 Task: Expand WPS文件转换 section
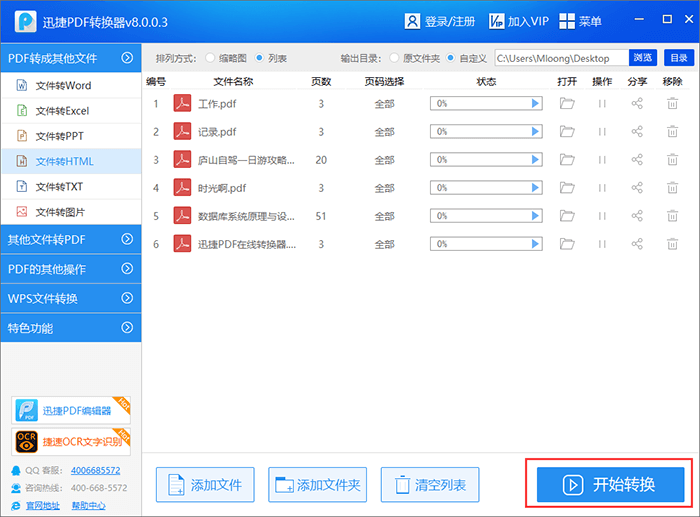[x=71, y=298]
